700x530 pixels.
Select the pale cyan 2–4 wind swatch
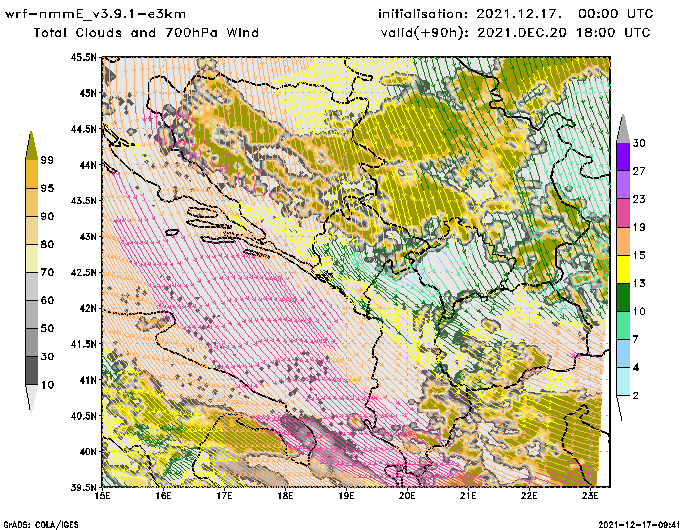click(x=623, y=381)
